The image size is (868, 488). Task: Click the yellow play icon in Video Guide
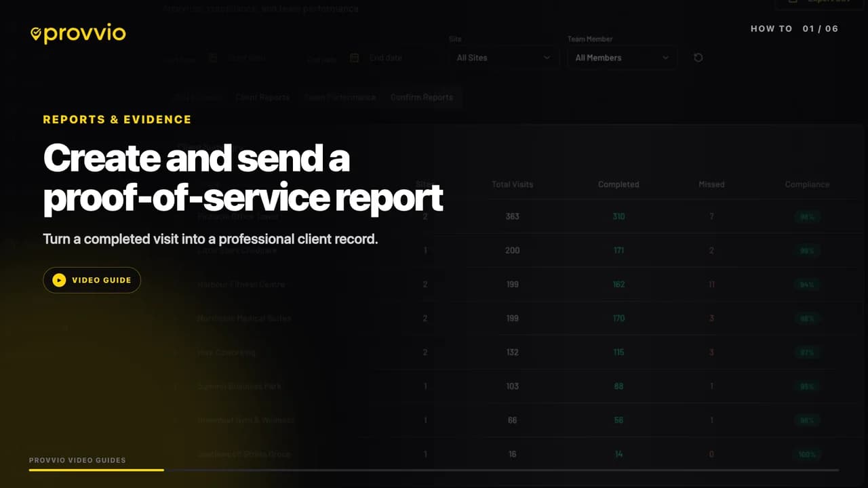coord(59,280)
